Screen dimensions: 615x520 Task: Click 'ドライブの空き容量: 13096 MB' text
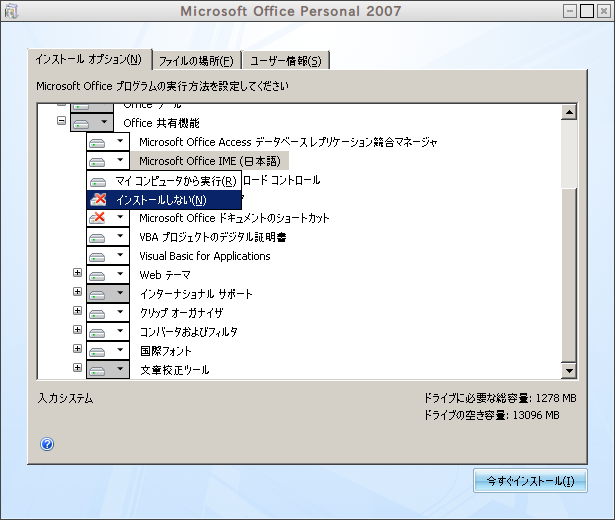click(492, 415)
